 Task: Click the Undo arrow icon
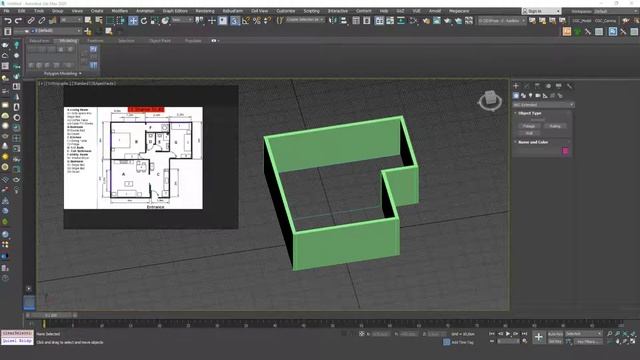(8, 20)
